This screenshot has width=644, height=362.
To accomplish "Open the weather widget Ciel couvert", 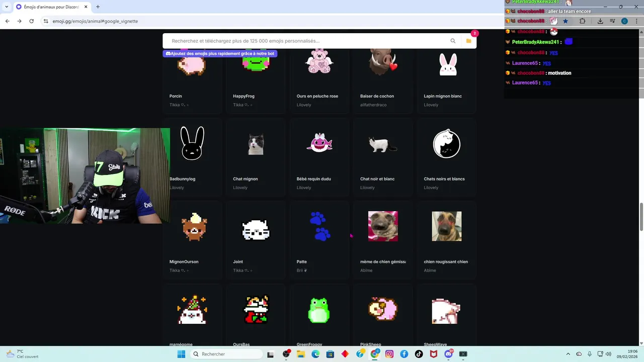I will (x=23, y=354).
